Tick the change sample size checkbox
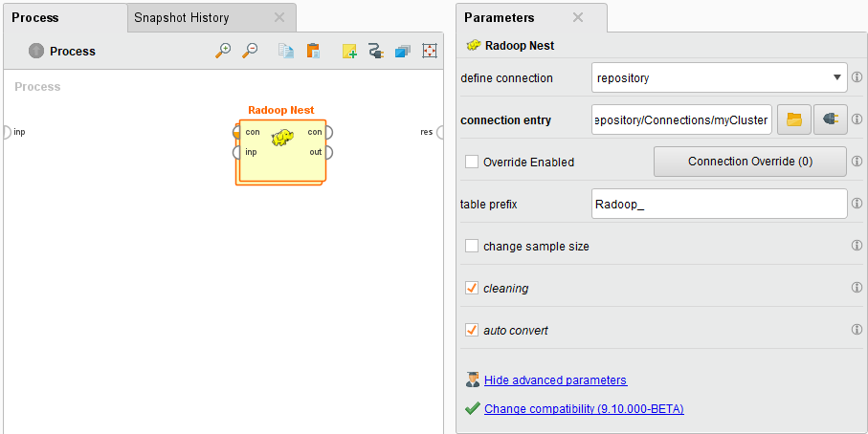 click(472, 246)
